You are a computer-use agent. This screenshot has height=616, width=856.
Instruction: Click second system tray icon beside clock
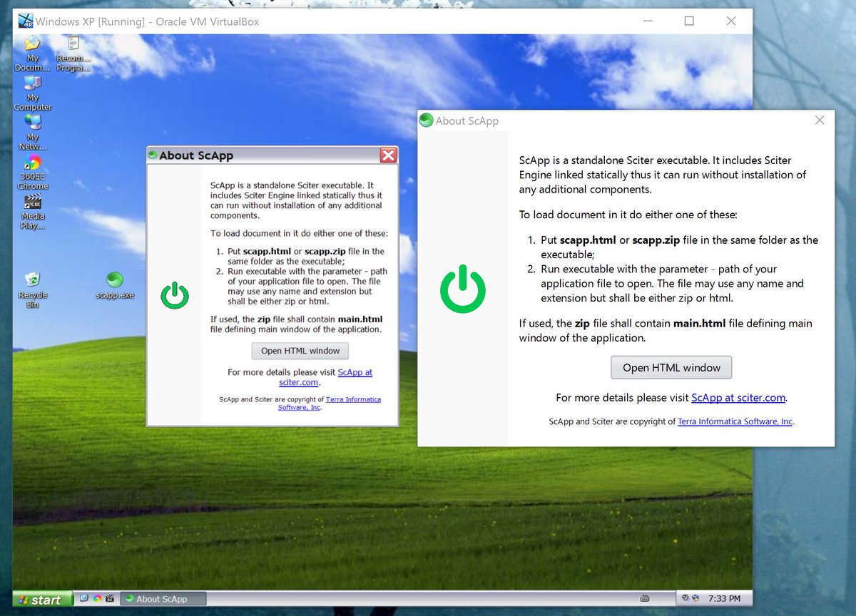(x=696, y=598)
